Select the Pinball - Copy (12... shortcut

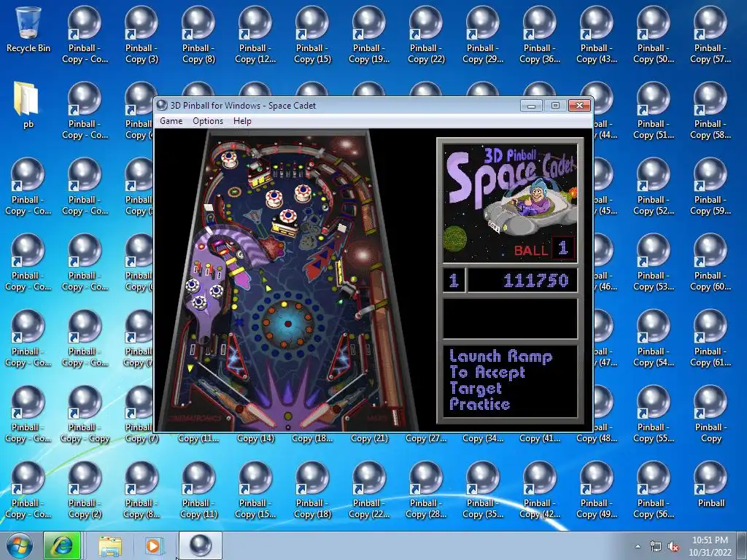pos(255,35)
